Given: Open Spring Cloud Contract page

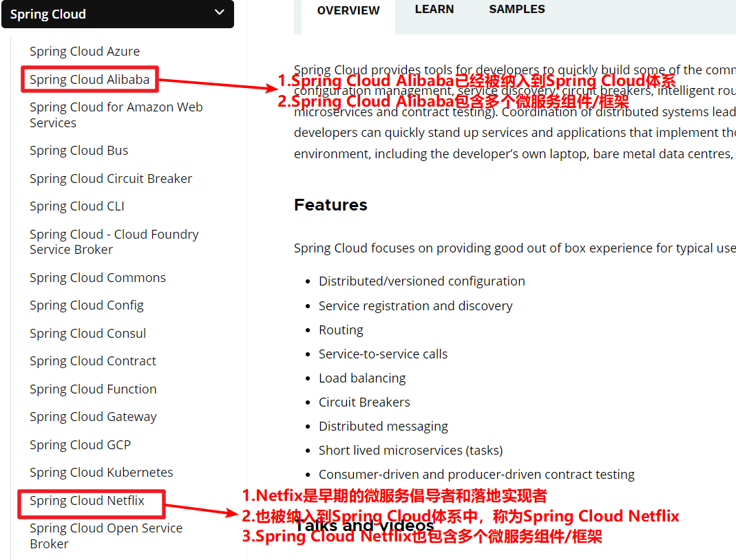Looking at the screenshot, I should [x=93, y=361].
